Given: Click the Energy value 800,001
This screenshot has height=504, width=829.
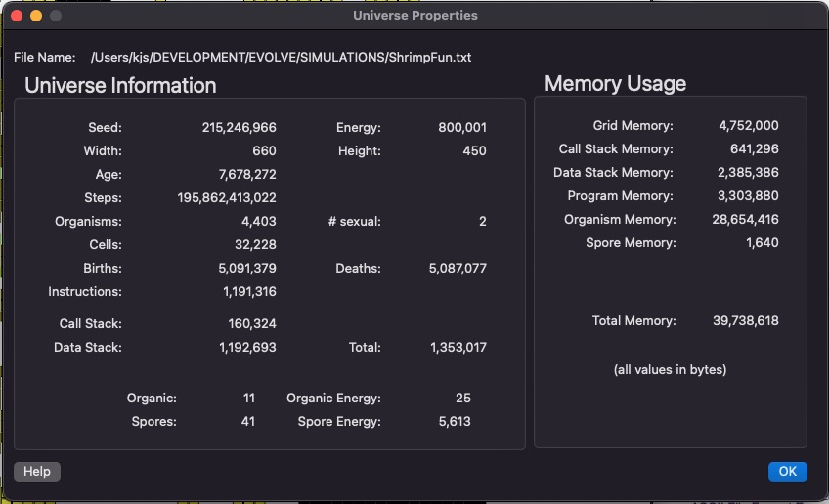Looking at the screenshot, I should click(x=462, y=127).
